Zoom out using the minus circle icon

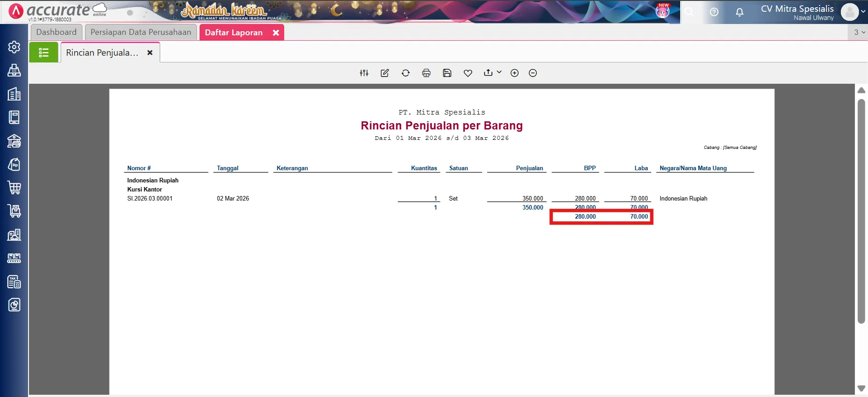point(533,73)
